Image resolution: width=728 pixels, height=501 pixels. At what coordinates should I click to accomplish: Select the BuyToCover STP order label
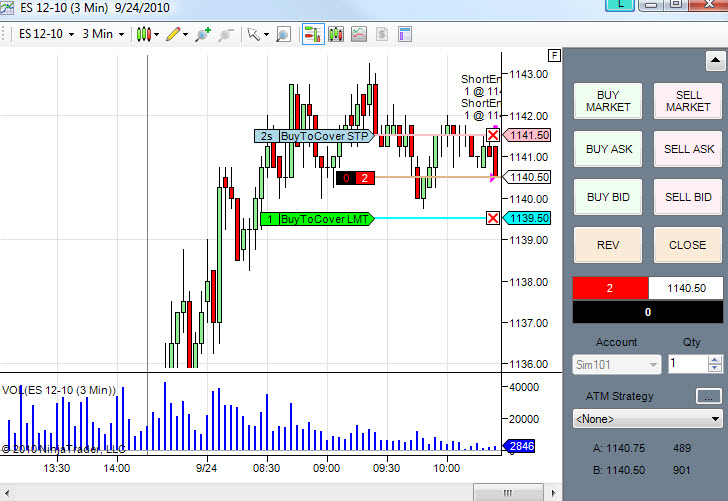(x=314, y=136)
